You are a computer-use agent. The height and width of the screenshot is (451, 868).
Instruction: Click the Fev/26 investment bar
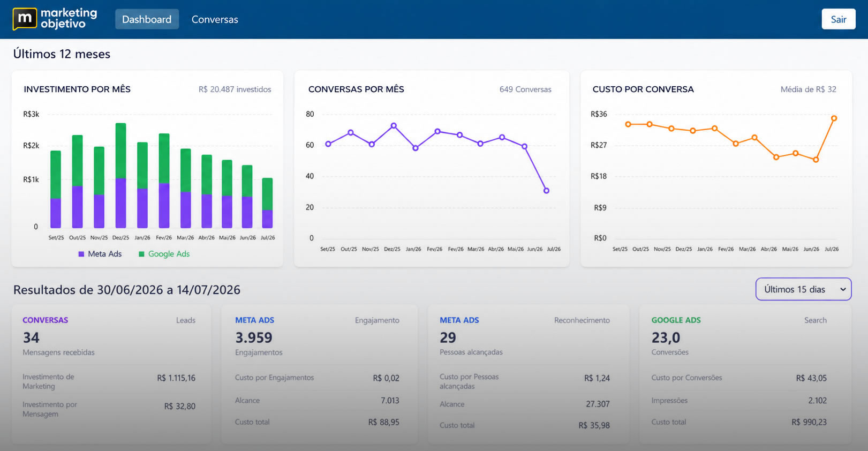point(164,181)
